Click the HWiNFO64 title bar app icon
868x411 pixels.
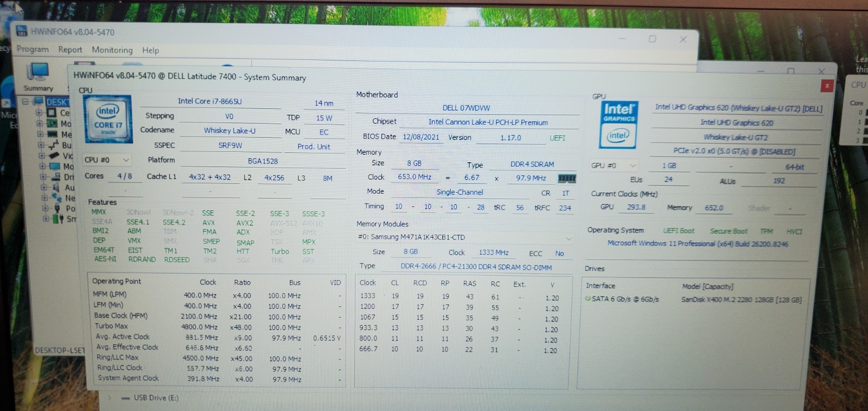(x=22, y=31)
